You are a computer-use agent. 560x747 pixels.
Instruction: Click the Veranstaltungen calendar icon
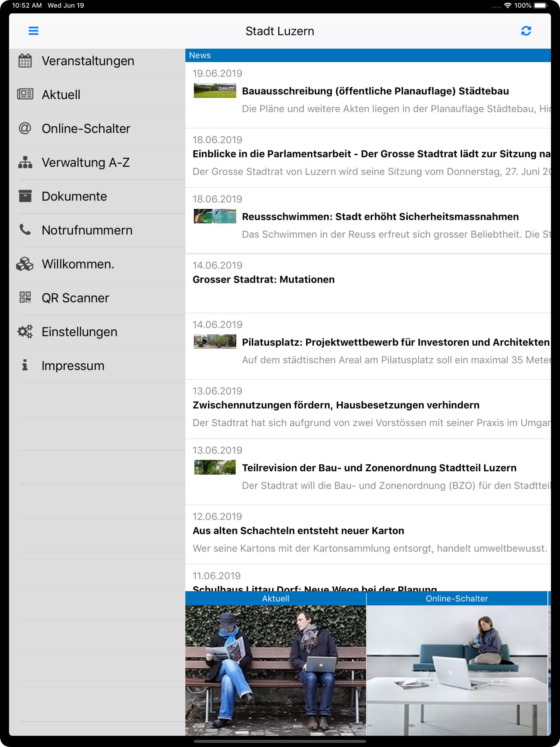(x=25, y=61)
